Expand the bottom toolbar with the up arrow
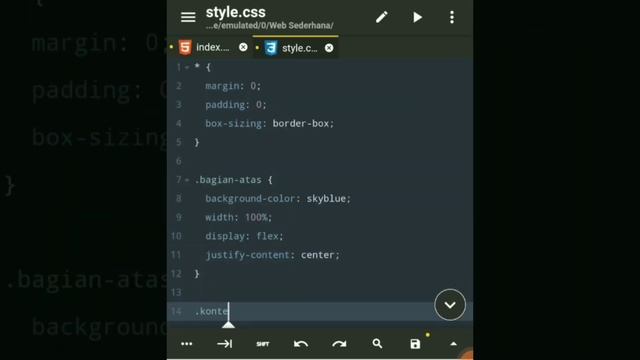The height and width of the screenshot is (360, 640). point(453,344)
